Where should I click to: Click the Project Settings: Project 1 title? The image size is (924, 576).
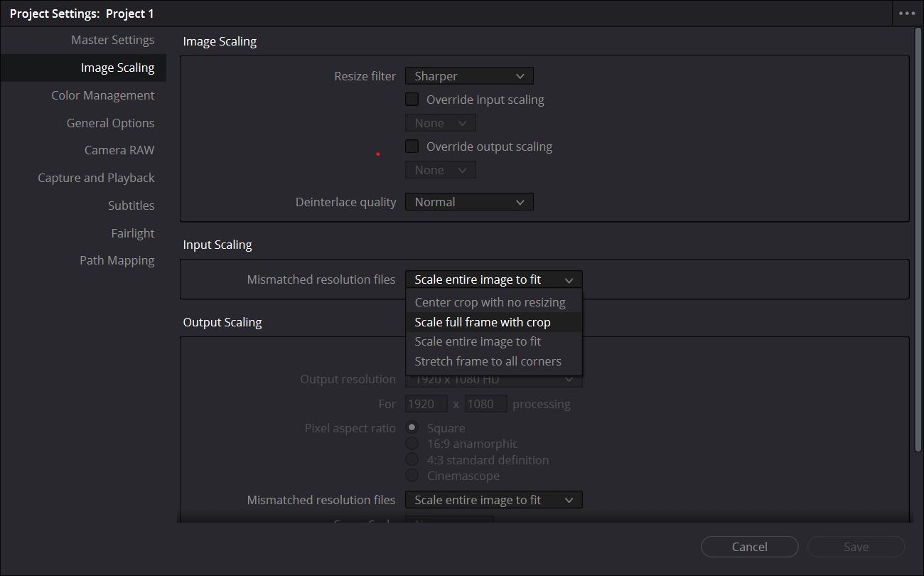pyautogui.click(x=82, y=14)
